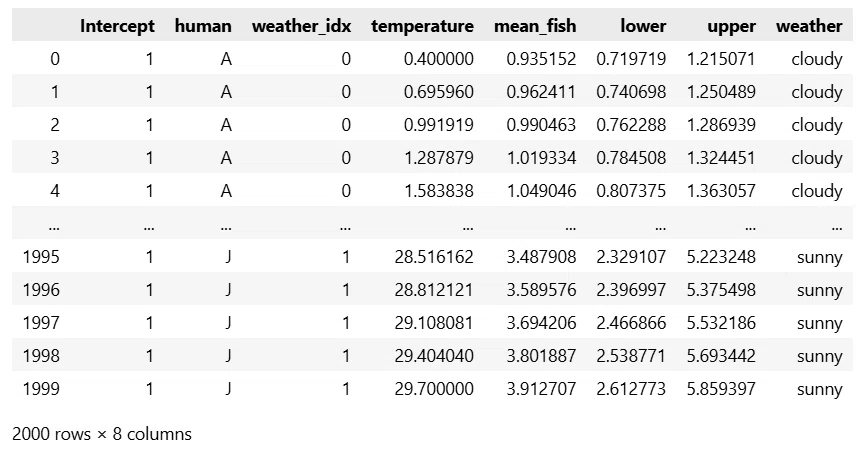Click the upper column header
The width and height of the screenshot is (860, 459).
click(x=732, y=26)
